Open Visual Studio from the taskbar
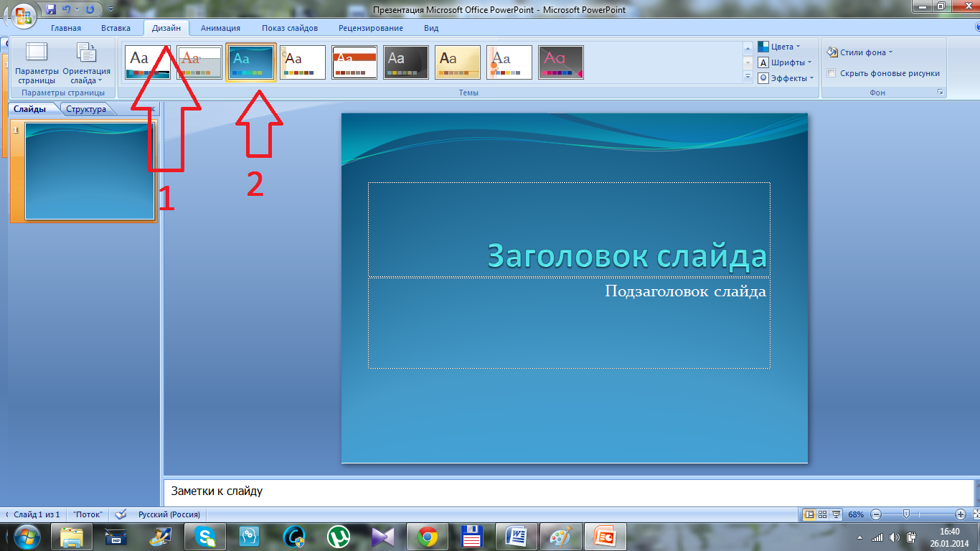Viewport: 980px width, 551px height. pyautogui.click(x=383, y=536)
